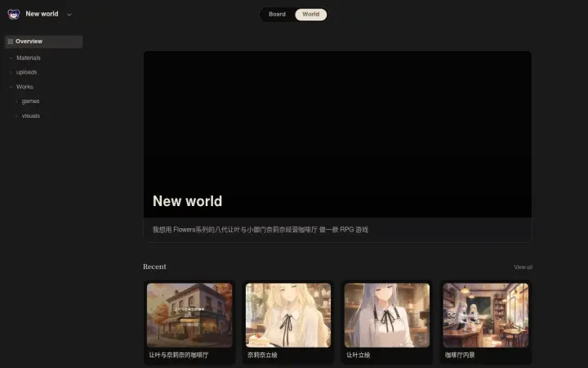Click the app logo avatar icon

14,14
